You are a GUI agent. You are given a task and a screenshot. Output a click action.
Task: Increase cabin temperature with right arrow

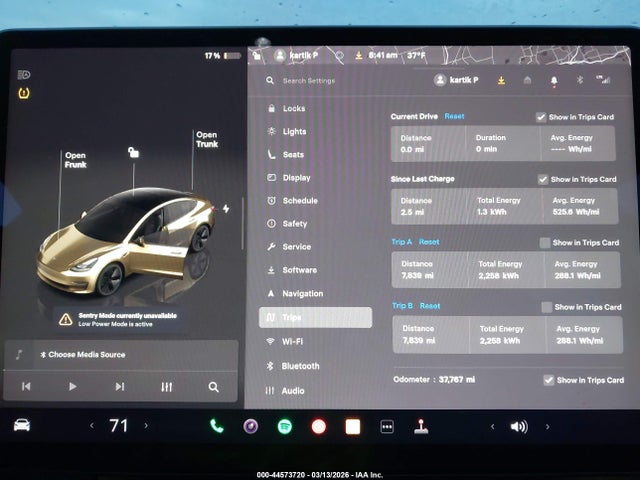coord(146,426)
